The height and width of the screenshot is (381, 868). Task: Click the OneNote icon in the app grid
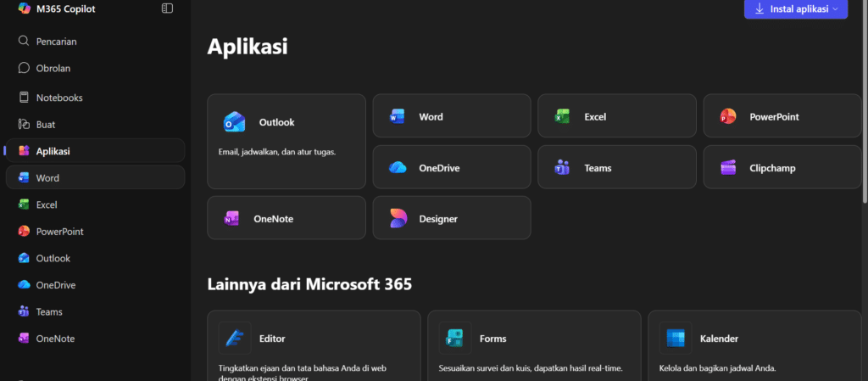pyautogui.click(x=231, y=218)
